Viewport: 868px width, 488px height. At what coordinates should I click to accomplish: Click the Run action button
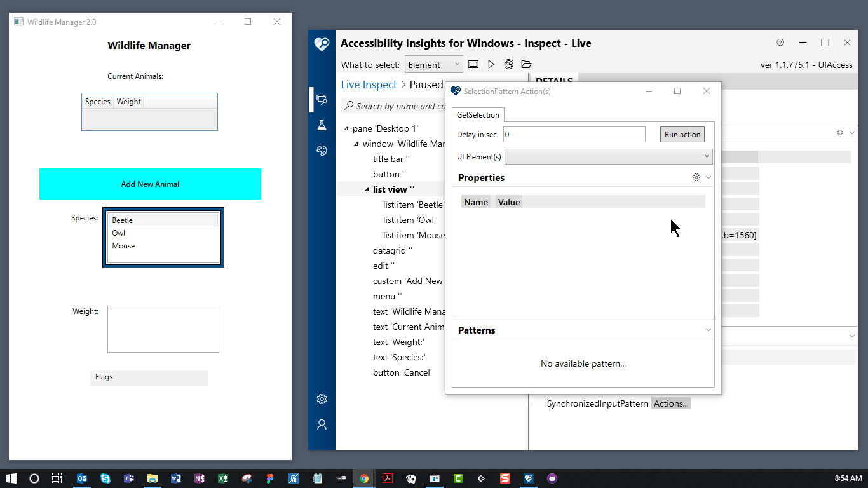point(682,134)
